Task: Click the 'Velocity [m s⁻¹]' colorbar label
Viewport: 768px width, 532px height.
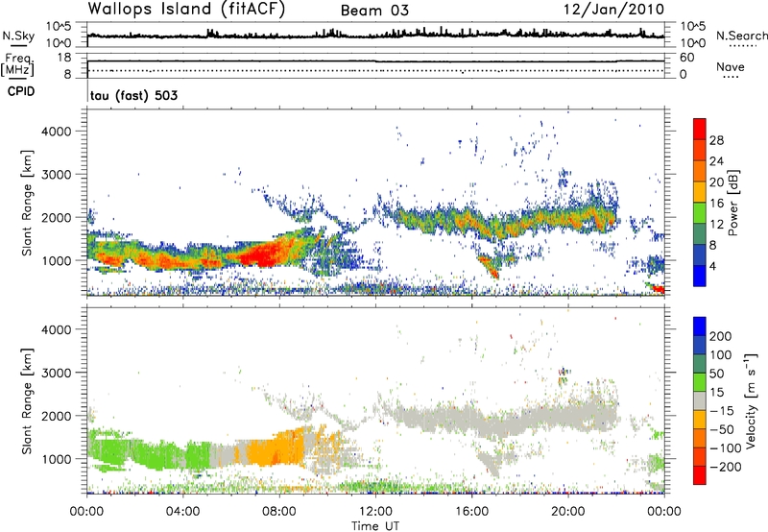Action: 752,401
